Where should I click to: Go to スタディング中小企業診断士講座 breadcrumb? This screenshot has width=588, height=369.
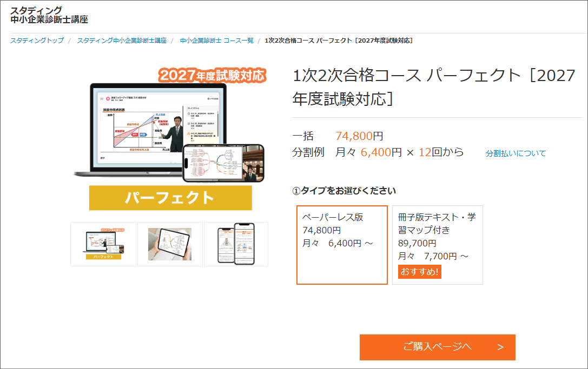point(122,41)
